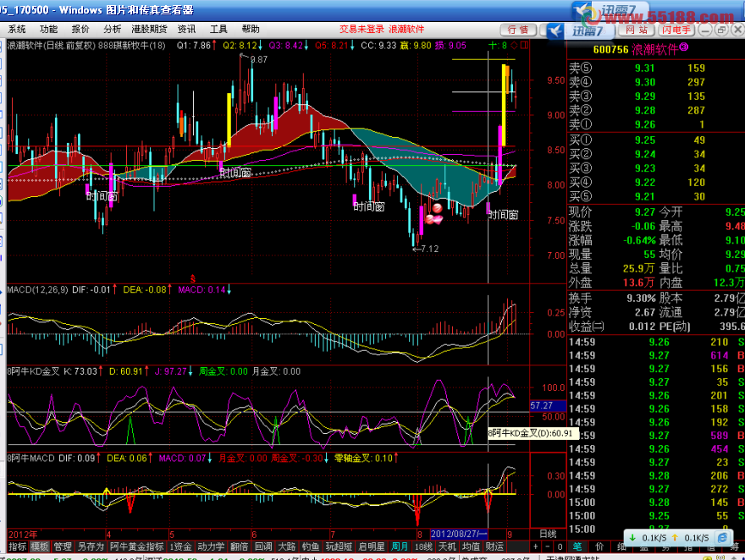Select the 钓鱼 template tab
Screen dimensions: 745x560
click(311, 546)
